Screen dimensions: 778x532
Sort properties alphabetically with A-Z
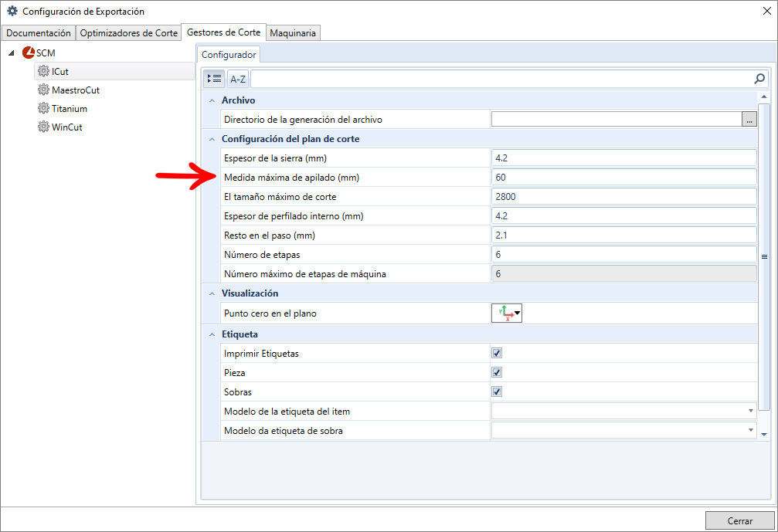point(238,79)
